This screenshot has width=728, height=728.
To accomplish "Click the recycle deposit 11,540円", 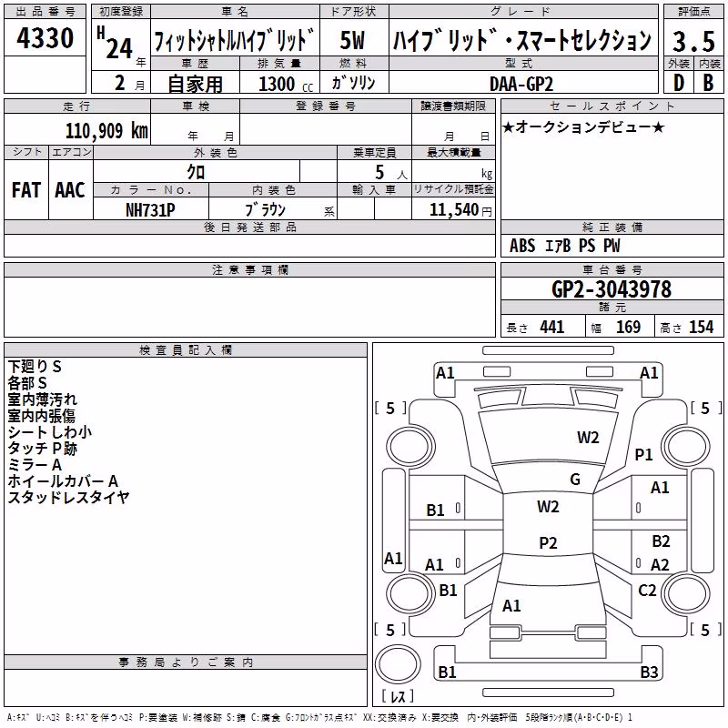I will coord(460,210).
